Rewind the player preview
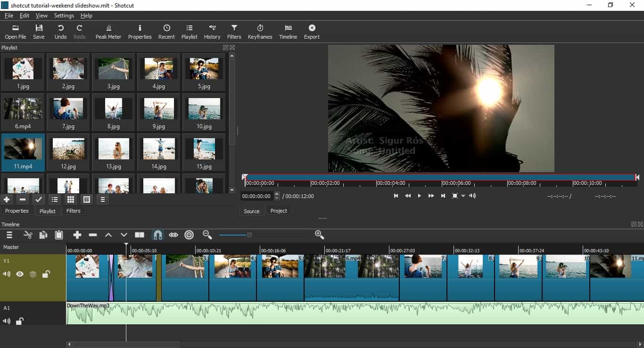Screen dimensions: 644x348 click(408, 196)
